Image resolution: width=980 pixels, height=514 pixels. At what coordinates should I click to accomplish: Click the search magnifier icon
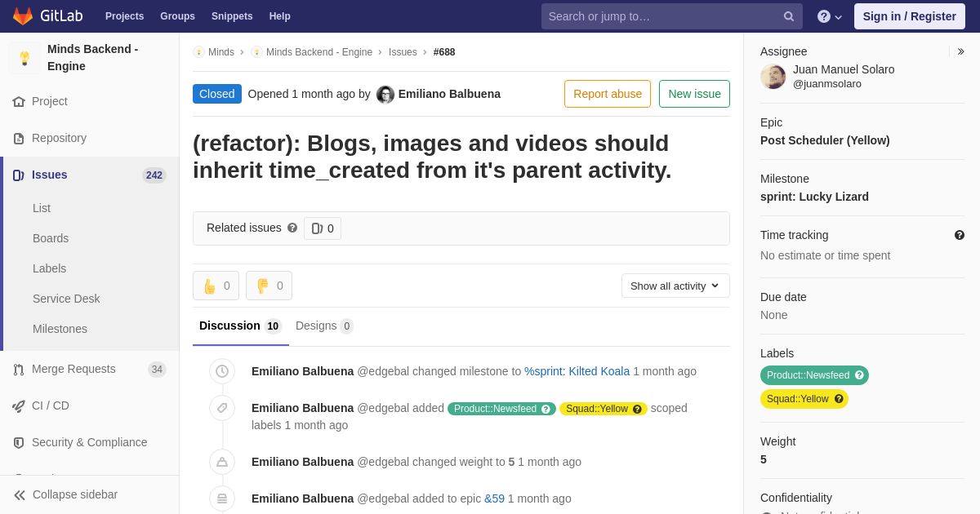[788, 16]
